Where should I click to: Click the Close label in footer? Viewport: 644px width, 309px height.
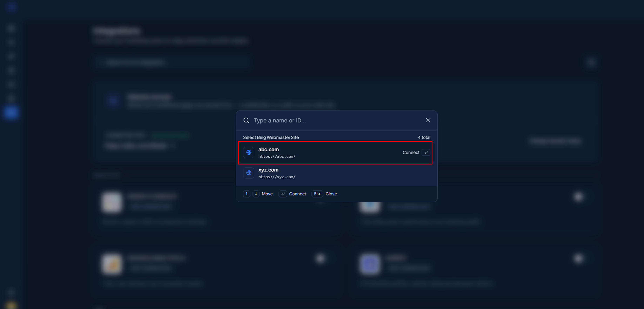(x=331, y=194)
